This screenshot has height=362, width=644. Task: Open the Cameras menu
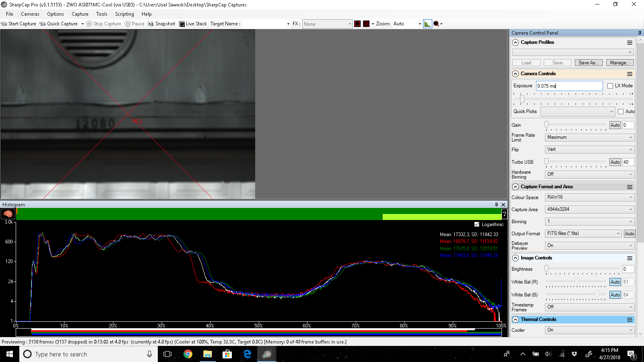pos(30,14)
